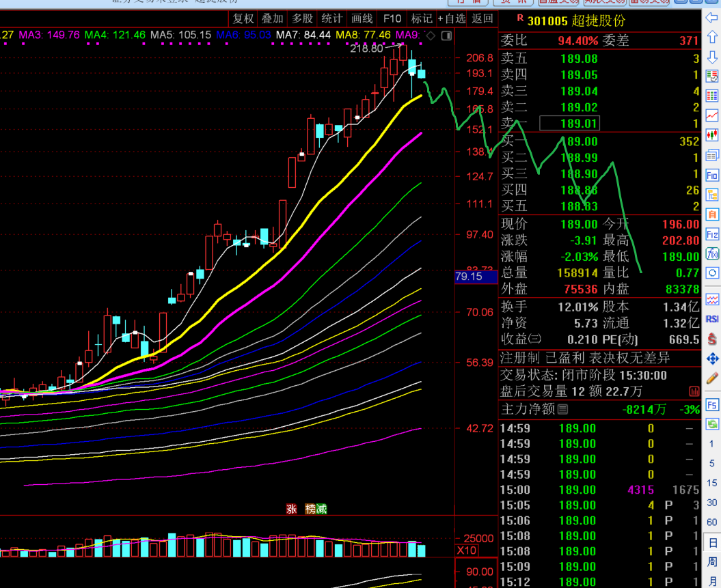Click the diamond icon in MA legend

431,36
